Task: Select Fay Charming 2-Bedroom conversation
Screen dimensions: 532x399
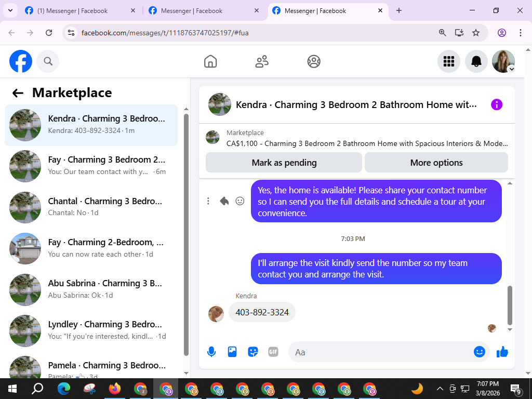Action: (x=91, y=248)
